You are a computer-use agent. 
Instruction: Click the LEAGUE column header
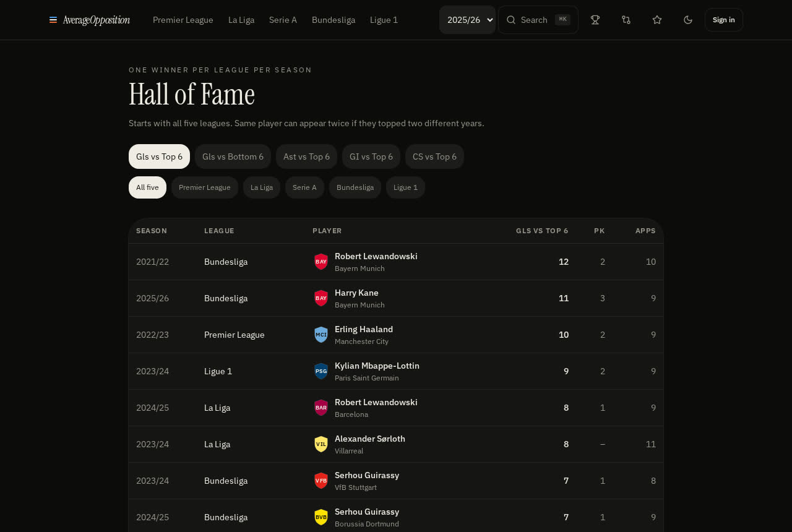219,231
